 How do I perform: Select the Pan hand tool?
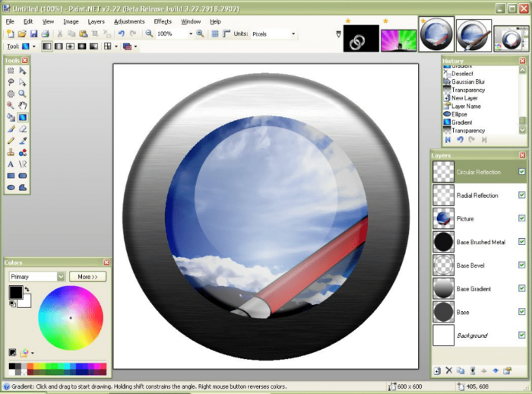coord(23,105)
